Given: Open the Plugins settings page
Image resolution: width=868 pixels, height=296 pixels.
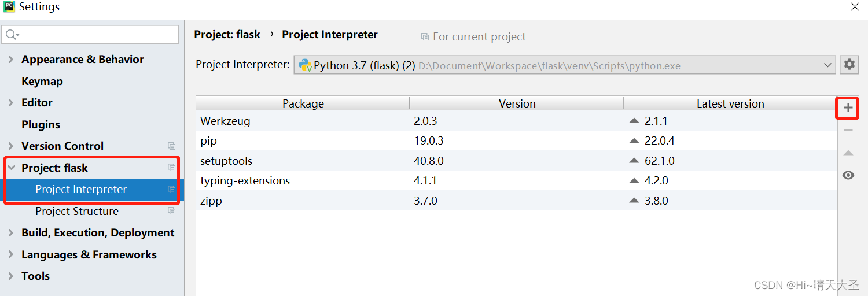Looking at the screenshot, I should tap(41, 125).
